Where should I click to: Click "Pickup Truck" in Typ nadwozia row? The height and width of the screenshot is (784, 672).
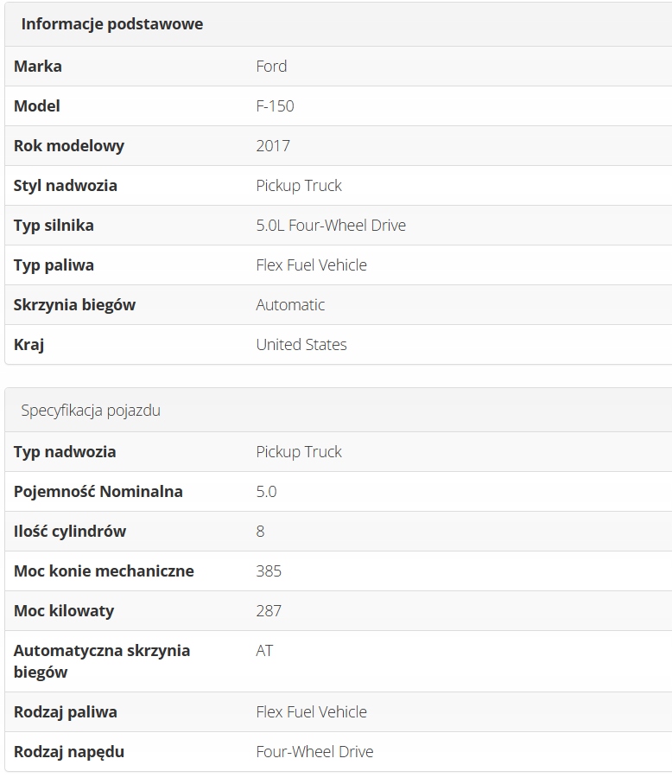click(x=299, y=452)
